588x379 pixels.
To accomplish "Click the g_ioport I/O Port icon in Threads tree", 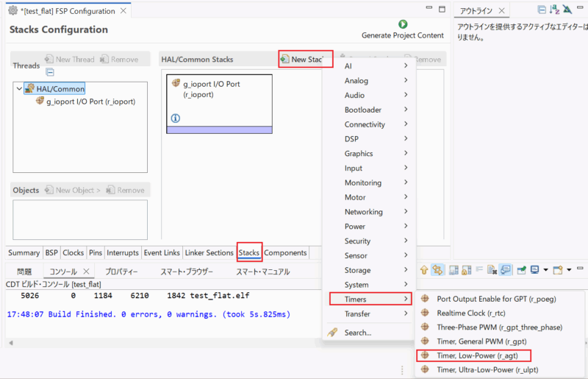I will point(40,102).
